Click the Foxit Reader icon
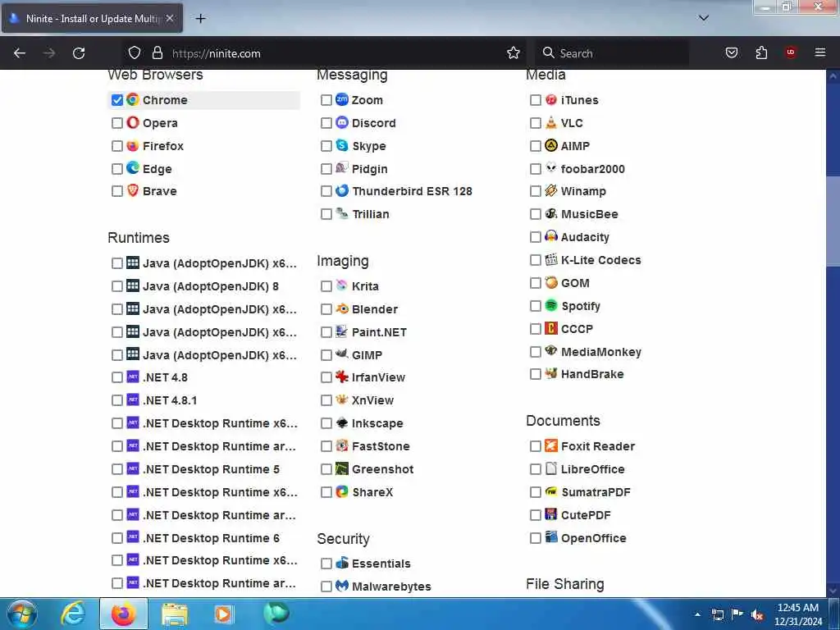Image resolution: width=840 pixels, height=630 pixels. coord(550,445)
